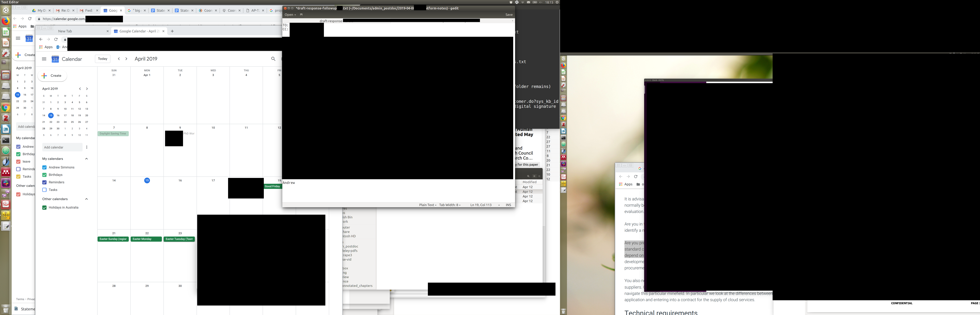Click the Add calendar options dots

pyautogui.click(x=87, y=147)
